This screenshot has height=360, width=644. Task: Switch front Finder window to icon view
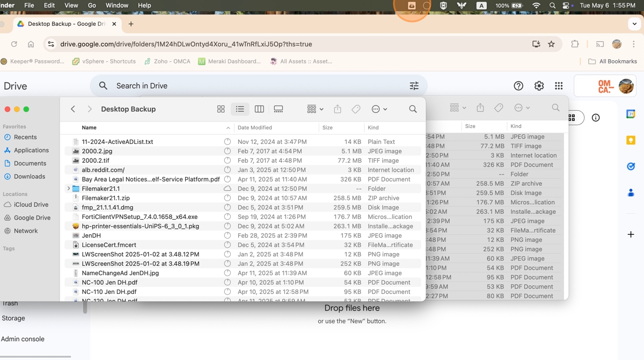pyautogui.click(x=221, y=109)
